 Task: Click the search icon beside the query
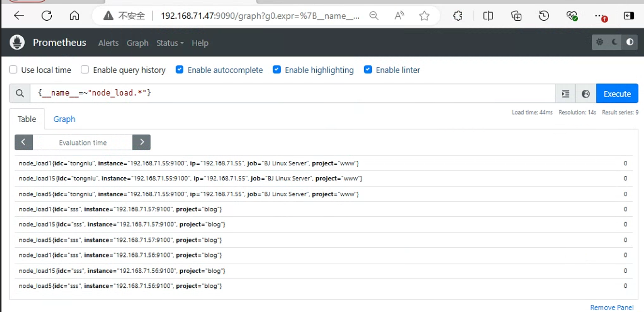20,94
